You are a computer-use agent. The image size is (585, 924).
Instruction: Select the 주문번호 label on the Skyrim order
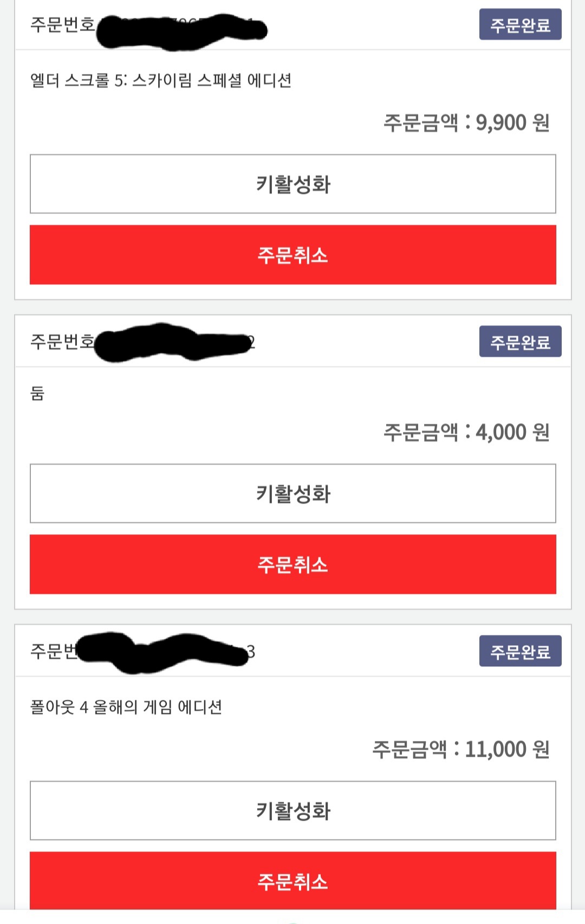coord(62,25)
